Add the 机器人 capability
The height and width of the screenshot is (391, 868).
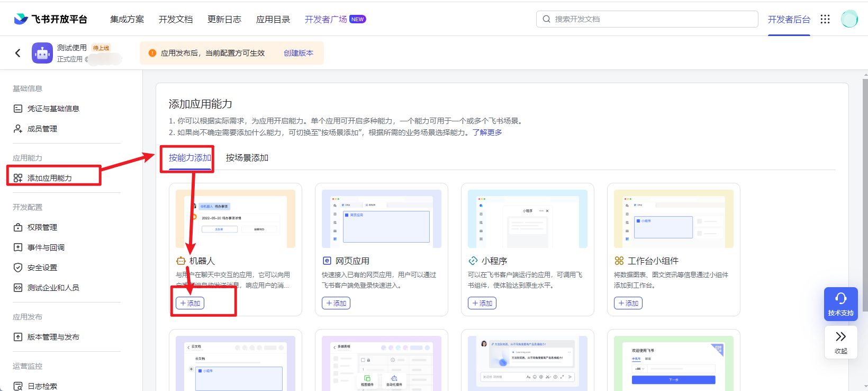[x=190, y=303]
